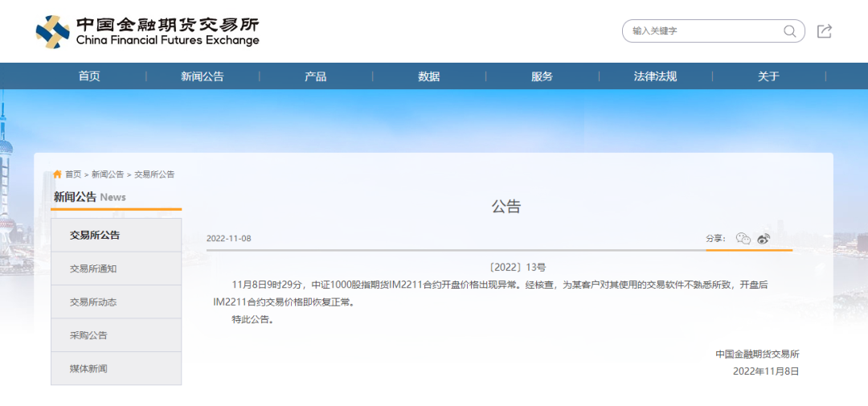Click the share export icon beside search
The width and height of the screenshot is (868, 406).
tap(825, 31)
